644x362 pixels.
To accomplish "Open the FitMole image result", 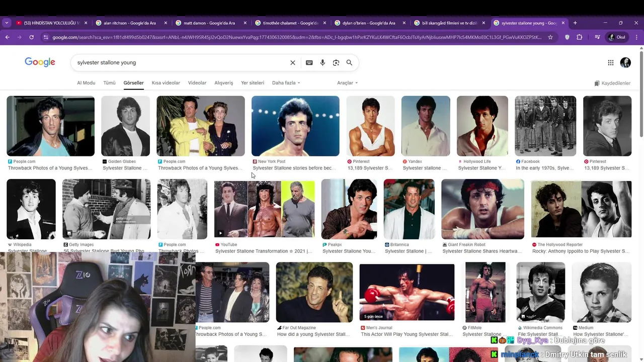I will [x=486, y=292].
